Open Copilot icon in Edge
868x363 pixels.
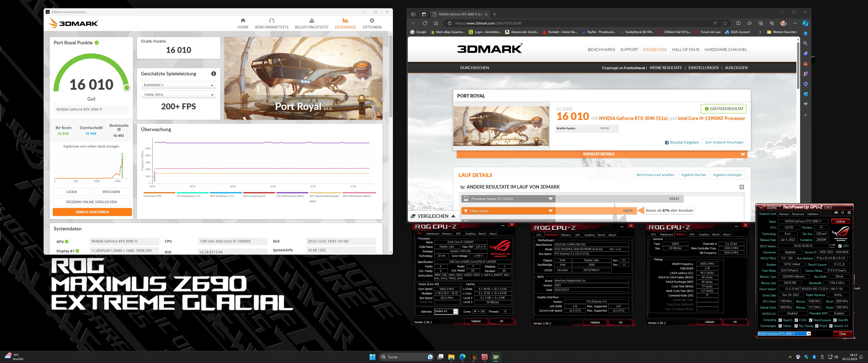tap(806, 23)
